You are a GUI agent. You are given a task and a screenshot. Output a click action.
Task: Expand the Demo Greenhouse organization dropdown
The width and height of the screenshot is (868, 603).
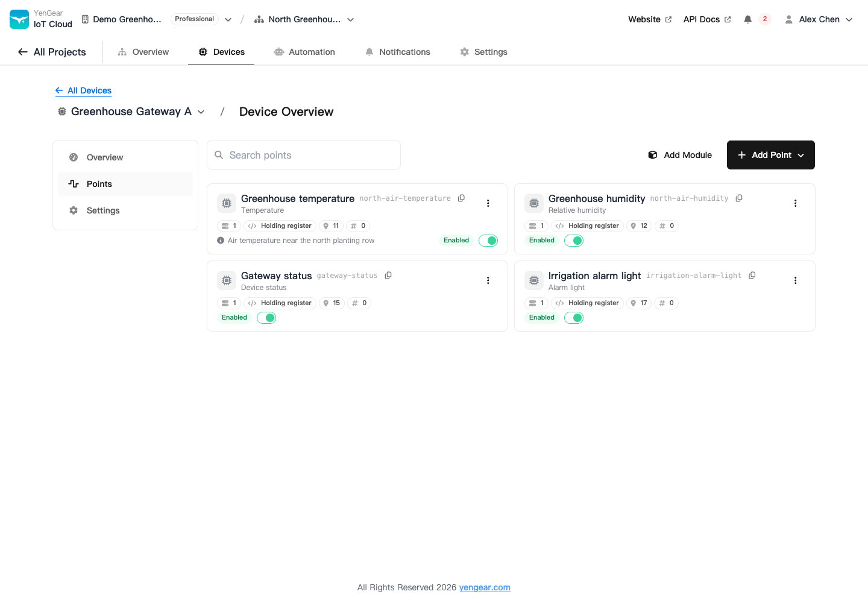228,19
